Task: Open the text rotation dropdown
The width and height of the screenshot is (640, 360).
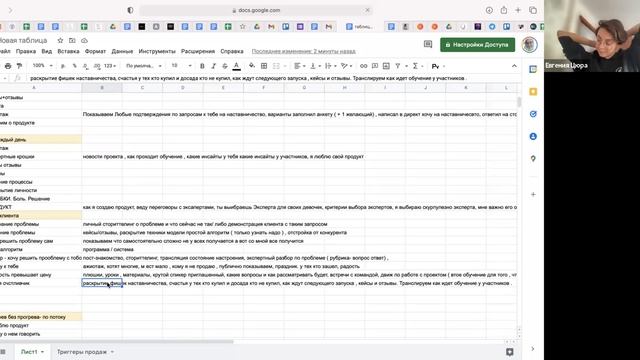Action: 346,66
